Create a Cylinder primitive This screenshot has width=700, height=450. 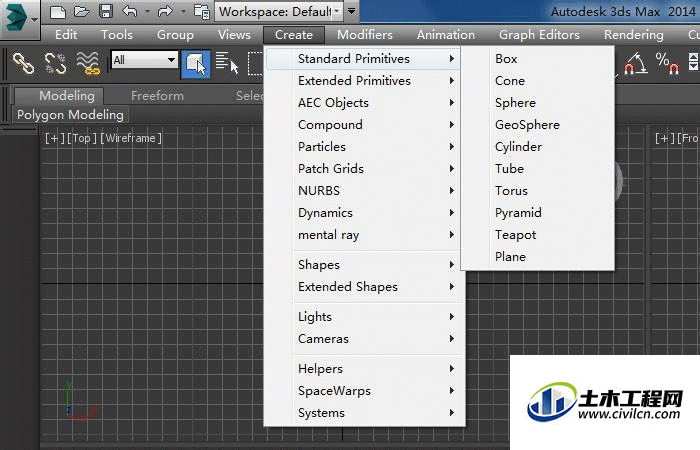[538, 146]
